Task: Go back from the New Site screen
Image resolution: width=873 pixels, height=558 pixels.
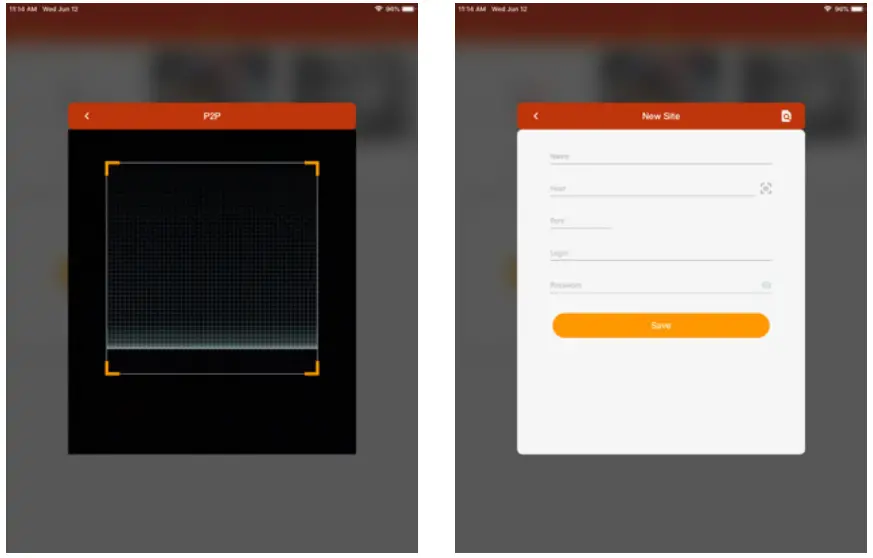Action: pos(536,116)
